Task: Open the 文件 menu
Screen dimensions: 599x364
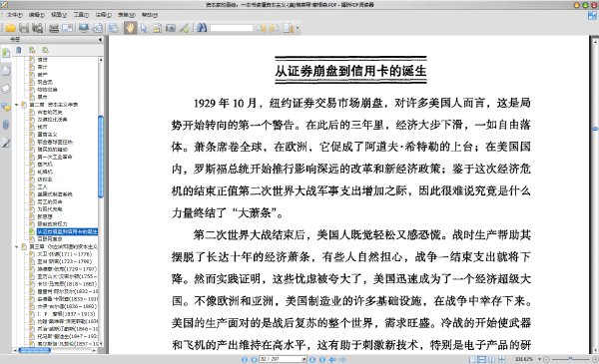Action: pos(15,15)
